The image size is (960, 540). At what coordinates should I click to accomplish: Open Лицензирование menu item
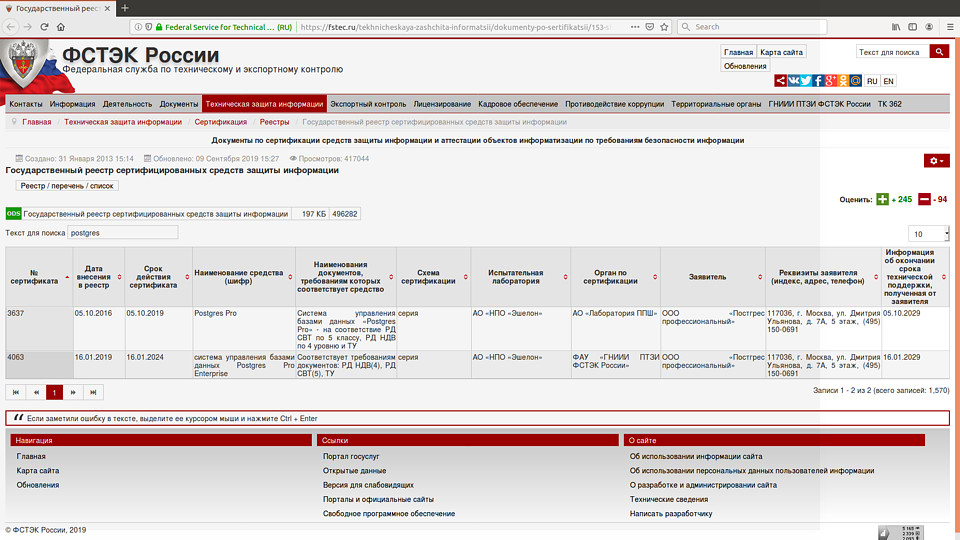442,104
